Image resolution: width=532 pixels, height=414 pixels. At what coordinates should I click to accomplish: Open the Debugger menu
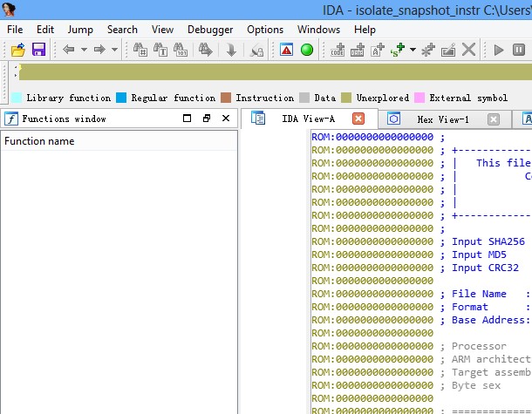coord(210,30)
